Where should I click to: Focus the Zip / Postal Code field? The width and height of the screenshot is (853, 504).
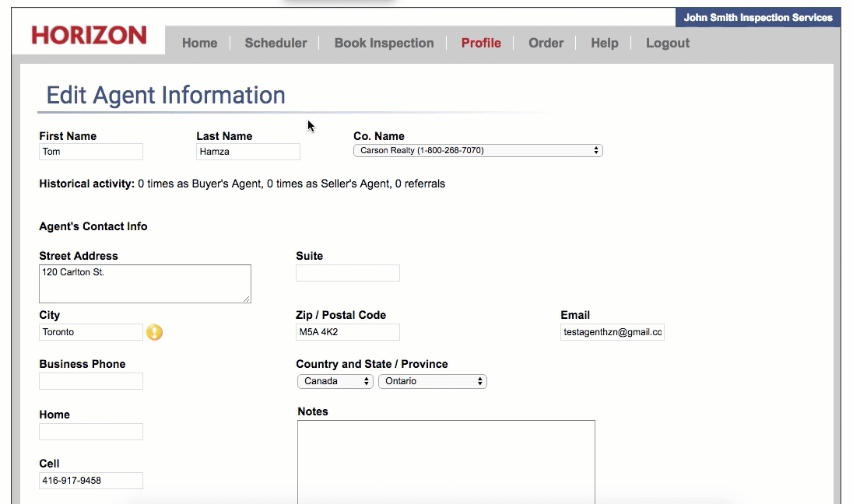[x=348, y=332]
